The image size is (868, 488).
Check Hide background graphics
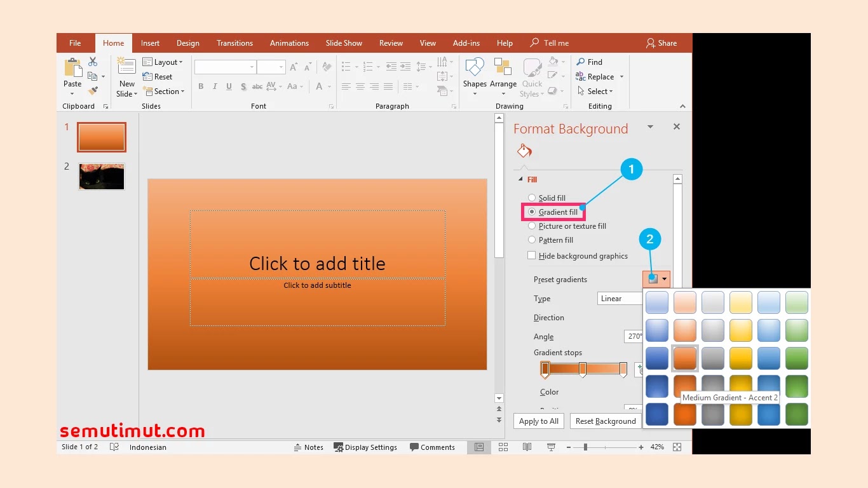point(532,255)
